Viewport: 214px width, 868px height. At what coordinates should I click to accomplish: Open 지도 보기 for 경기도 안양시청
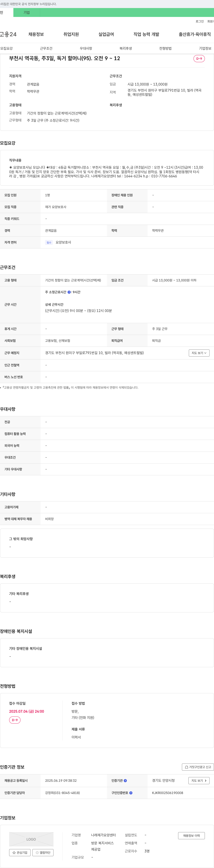pos(199,780)
